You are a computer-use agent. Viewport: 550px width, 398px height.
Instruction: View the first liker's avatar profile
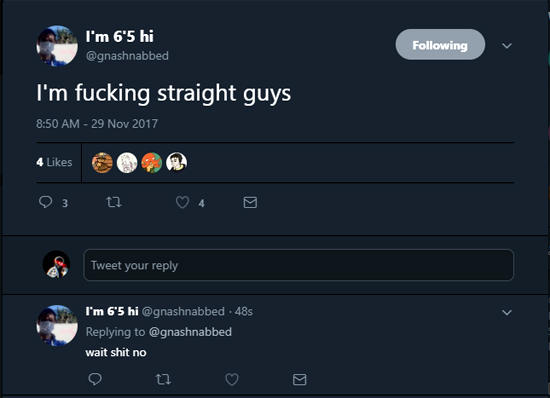102,163
